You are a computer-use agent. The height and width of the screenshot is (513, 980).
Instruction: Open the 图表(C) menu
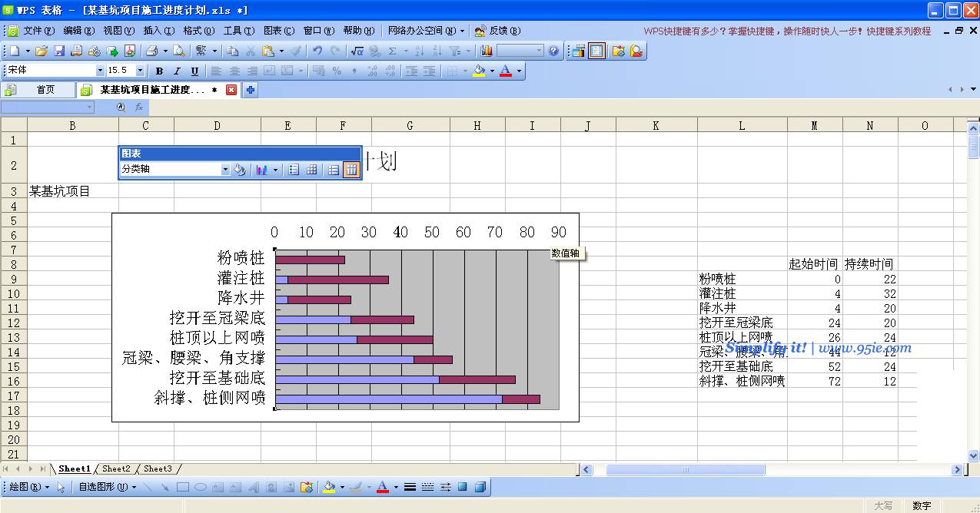click(278, 31)
